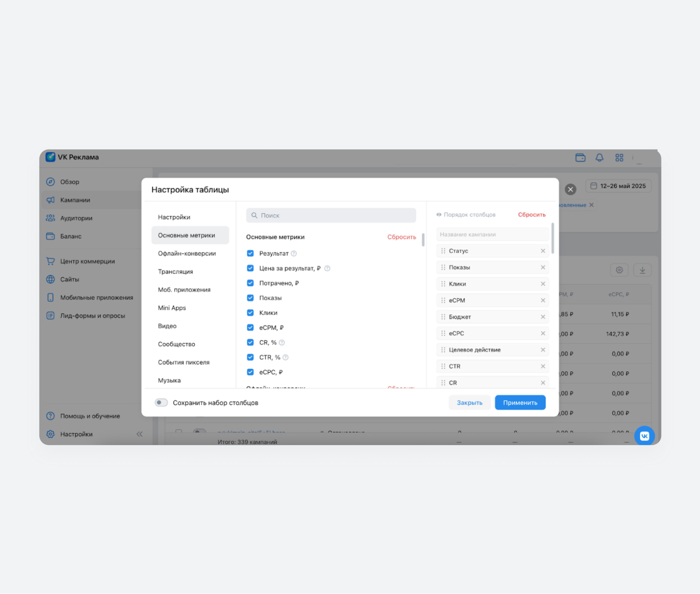The height and width of the screenshot is (594, 700).
Task: Uncheck the eCPC, ₽ checkbox
Action: [250, 372]
